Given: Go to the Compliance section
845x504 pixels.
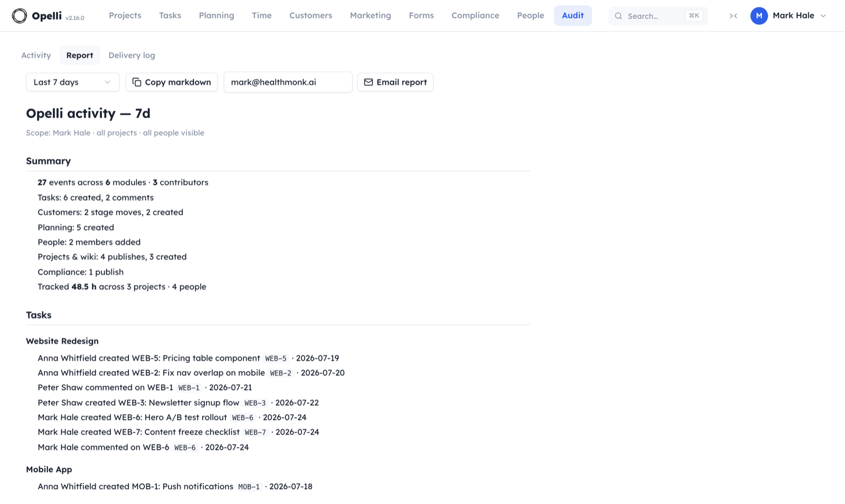Looking at the screenshot, I should 475,16.
